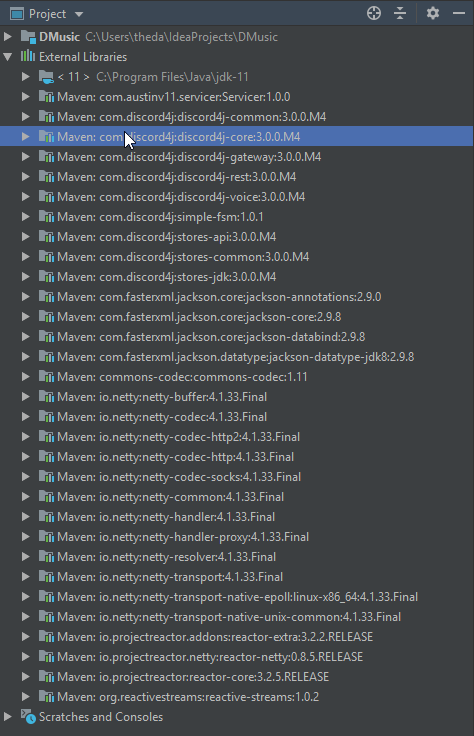This screenshot has width=474, height=736.
Task: Click library icon beside discord4j-core
Action: [x=46, y=137]
